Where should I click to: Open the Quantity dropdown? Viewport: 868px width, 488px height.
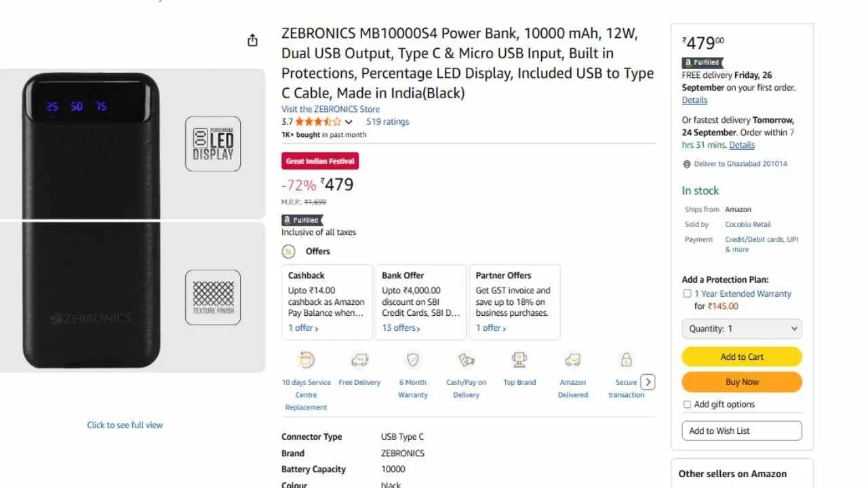pos(741,329)
